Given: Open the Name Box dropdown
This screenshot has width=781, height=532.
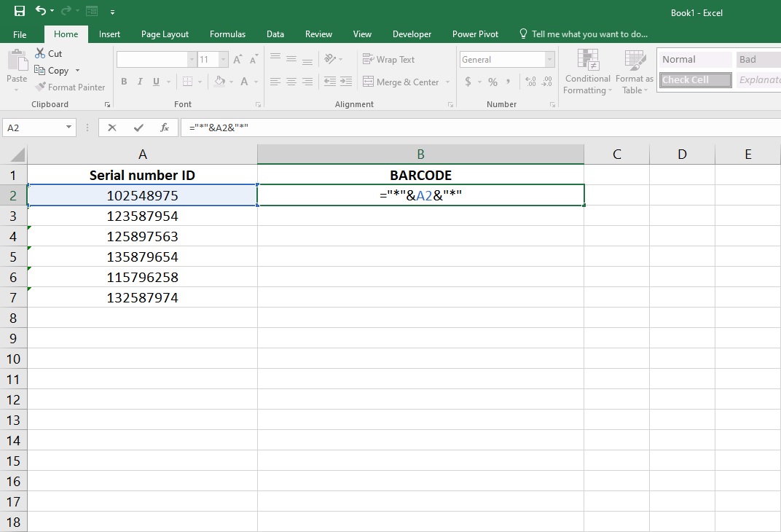Looking at the screenshot, I should coord(69,127).
